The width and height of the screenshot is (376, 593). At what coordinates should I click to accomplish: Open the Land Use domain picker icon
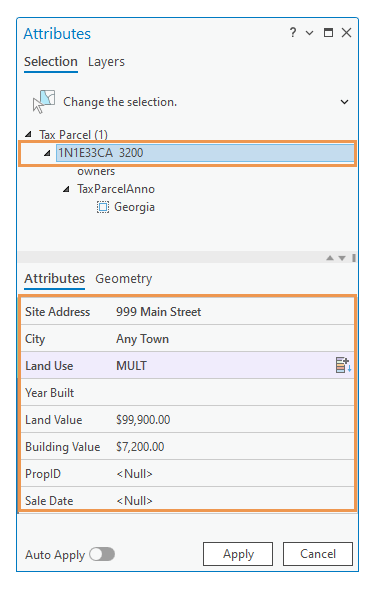343,365
